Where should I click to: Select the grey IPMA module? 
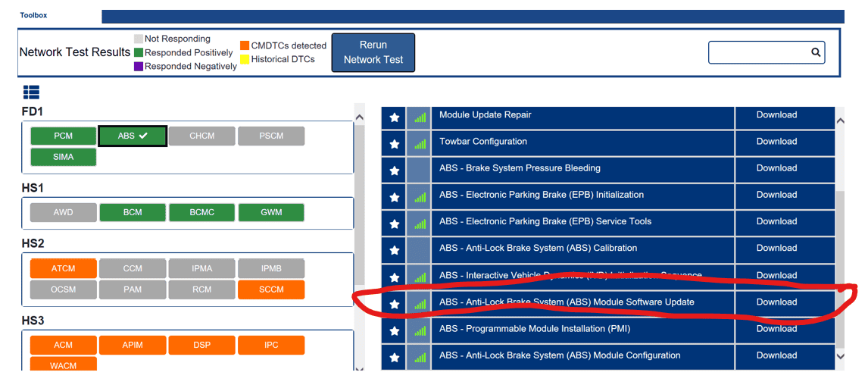tap(201, 268)
